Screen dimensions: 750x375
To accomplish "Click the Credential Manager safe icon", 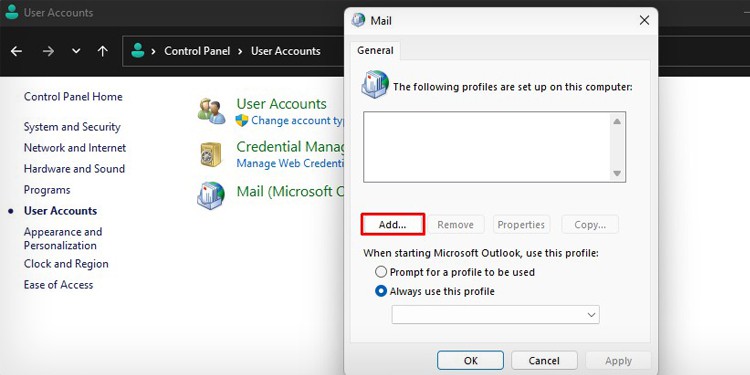I will click(211, 154).
